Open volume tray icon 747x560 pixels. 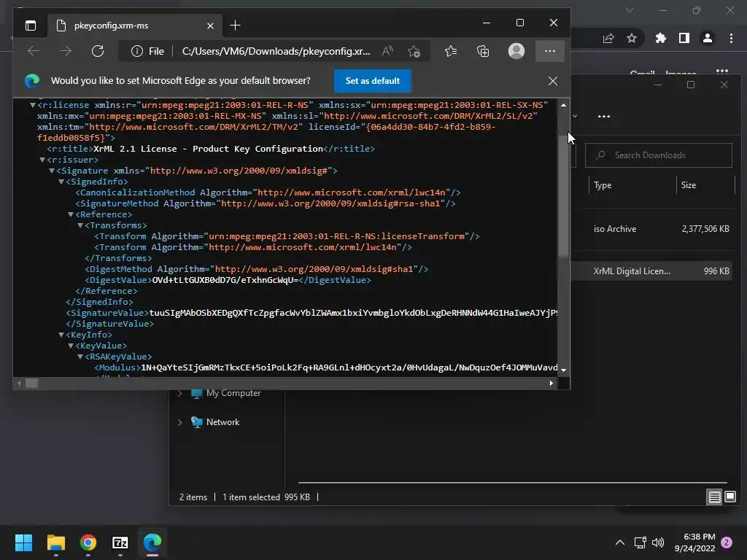point(658,542)
